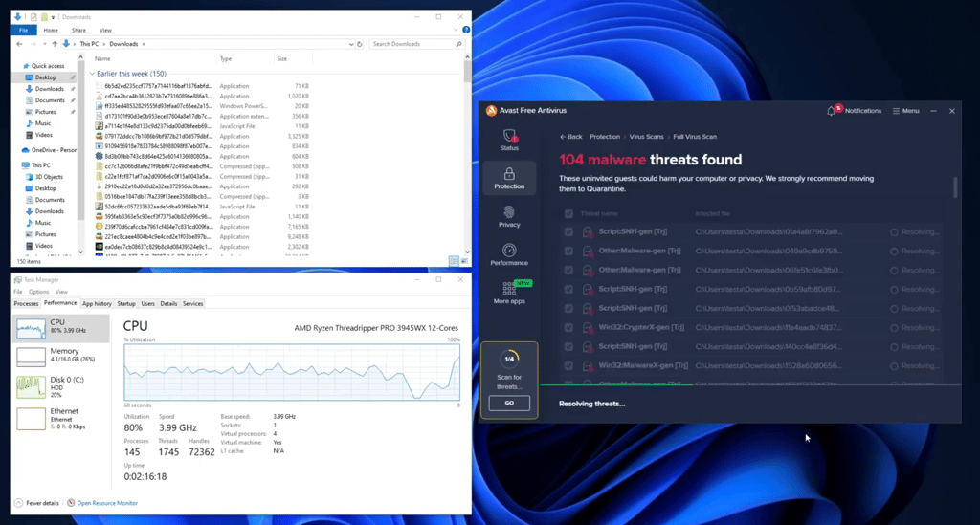This screenshot has width=980, height=525.
Task: Collapse Task Manager with Fewer details
Action: (37, 503)
